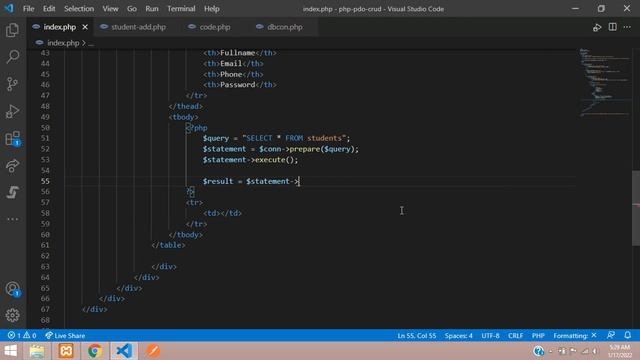This screenshot has width=640, height=360.
Task: Open the View menu
Action: point(110,9)
